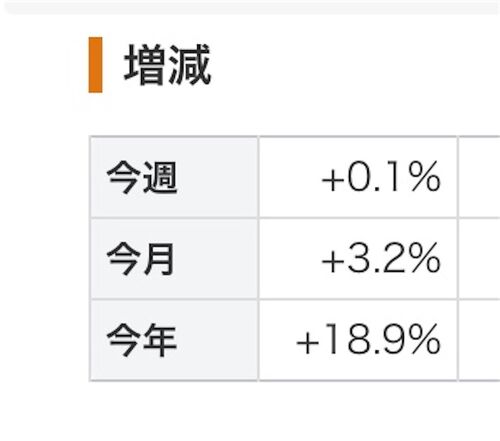Image resolution: width=500 pixels, height=441 pixels.
Task: Click the 今月 row label cell
Action: coord(174,259)
